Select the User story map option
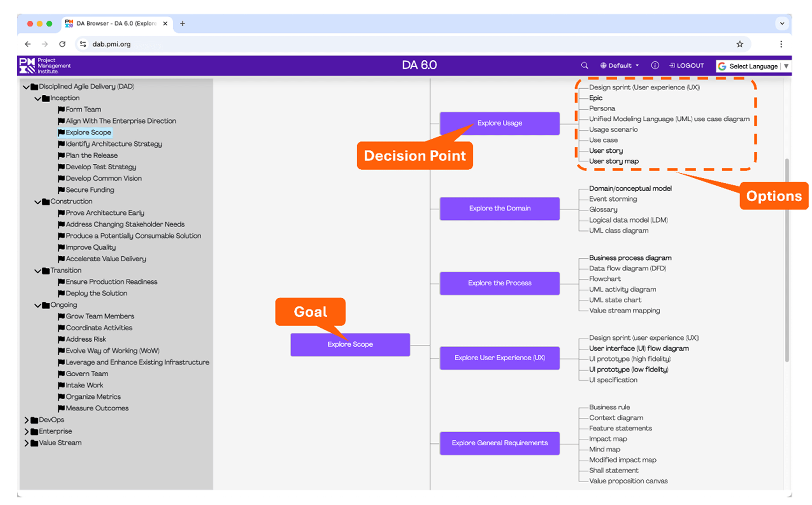 tap(614, 161)
